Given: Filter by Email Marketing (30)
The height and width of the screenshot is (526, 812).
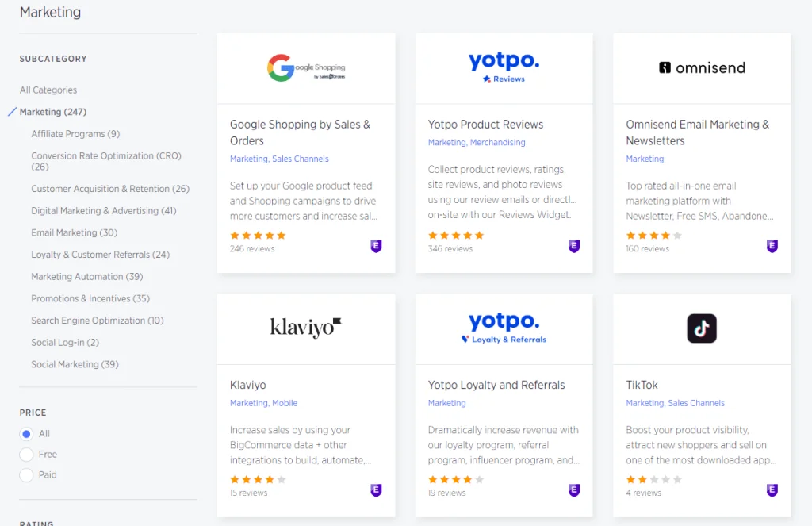Looking at the screenshot, I should [74, 232].
